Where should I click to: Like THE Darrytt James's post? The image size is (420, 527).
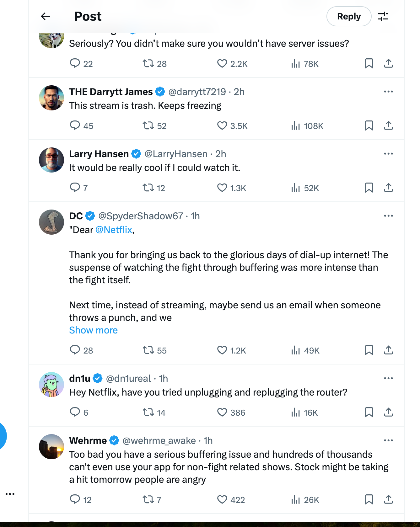point(222,126)
